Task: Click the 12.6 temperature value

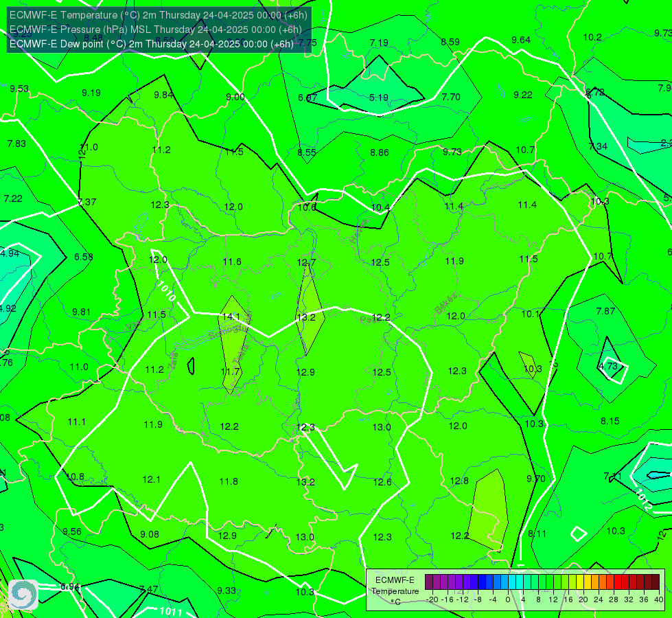Action: point(382,482)
